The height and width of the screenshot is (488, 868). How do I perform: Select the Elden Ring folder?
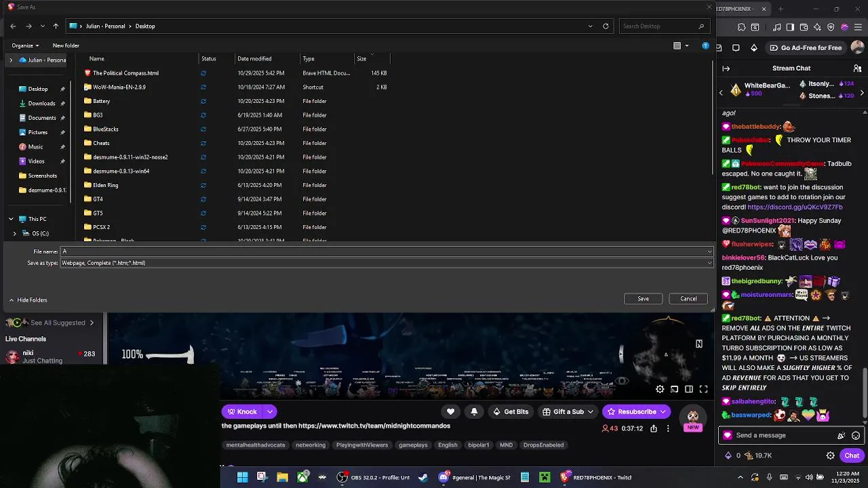tap(105, 185)
